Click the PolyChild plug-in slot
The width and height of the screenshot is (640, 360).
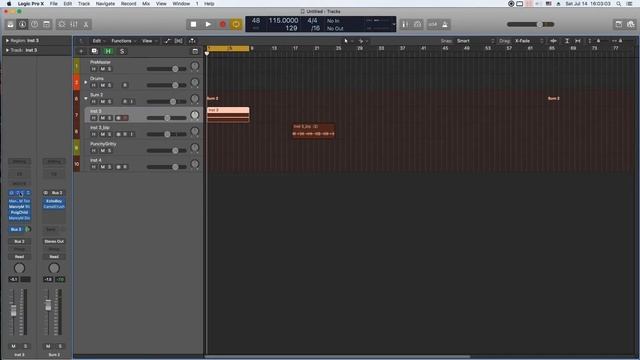19,213
